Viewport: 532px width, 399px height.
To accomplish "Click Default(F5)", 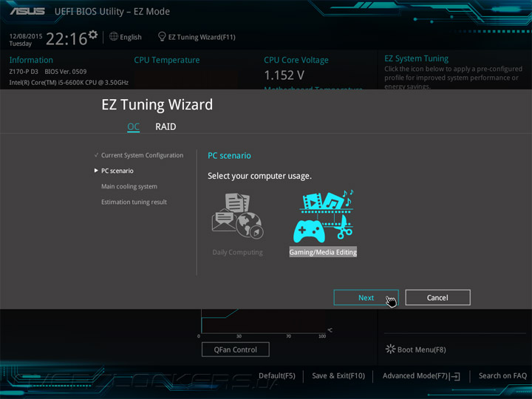I will 277,376.
